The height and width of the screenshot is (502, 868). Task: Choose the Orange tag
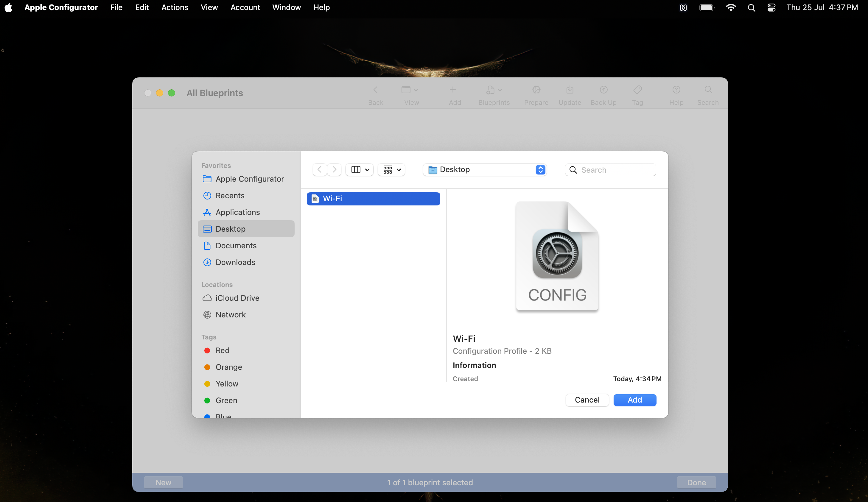click(x=246, y=367)
